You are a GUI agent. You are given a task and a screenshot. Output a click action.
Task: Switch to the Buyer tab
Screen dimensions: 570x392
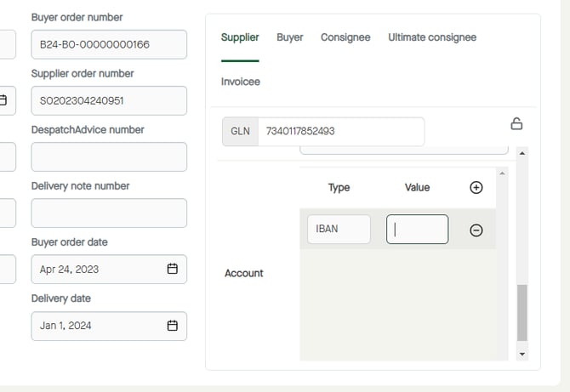click(290, 37)
